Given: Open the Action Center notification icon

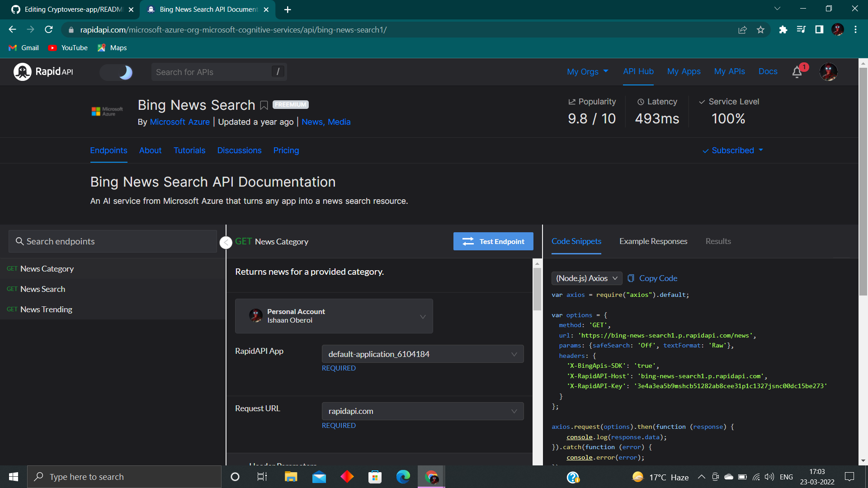Looking at the screenshot, I should 849,477.
